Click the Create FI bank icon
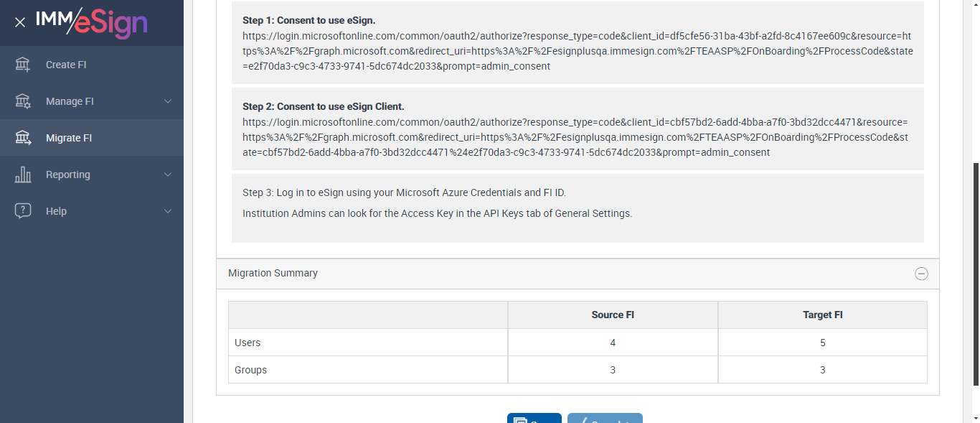 [23, 65]
